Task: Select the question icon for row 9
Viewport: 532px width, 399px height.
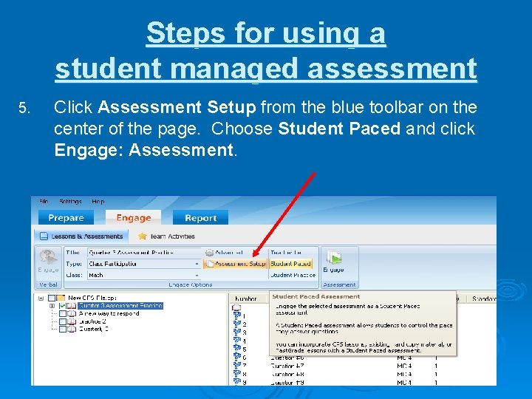Action: click(237, 381)
